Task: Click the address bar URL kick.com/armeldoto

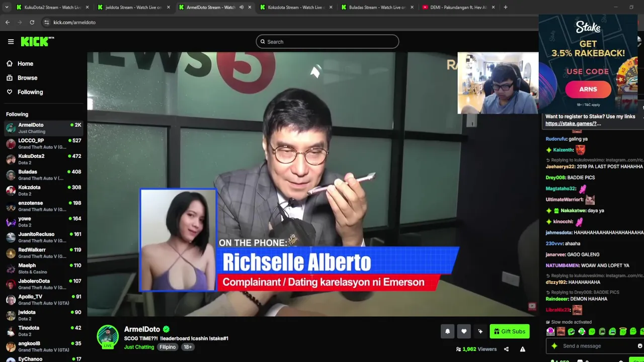Action: pos(74,22)
